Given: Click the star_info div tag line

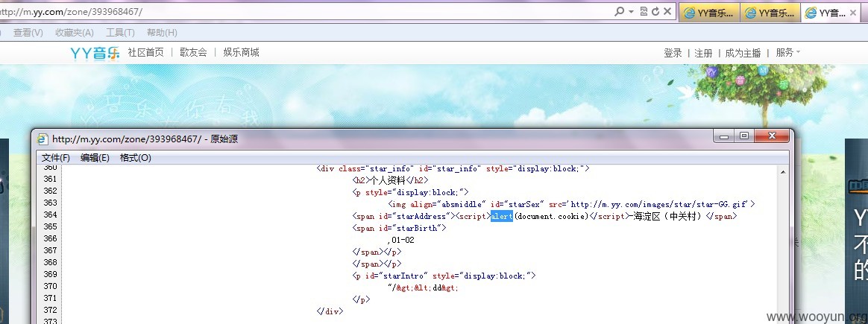Looking at the screenshot, I should tap(453, 168).
